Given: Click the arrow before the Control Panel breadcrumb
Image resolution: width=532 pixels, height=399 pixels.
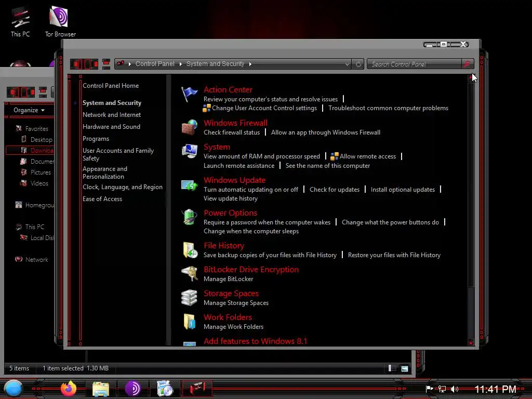Looking at the screenshot, I should (129, 64).
